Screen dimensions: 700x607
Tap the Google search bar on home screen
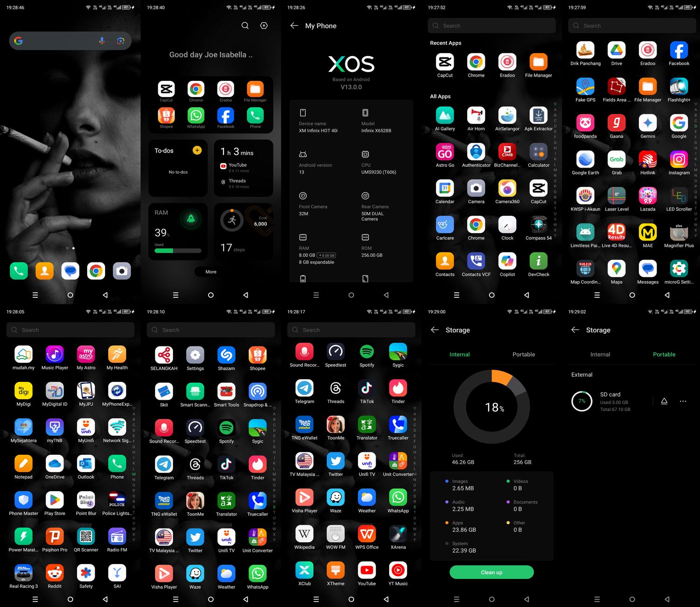(70, 41)
